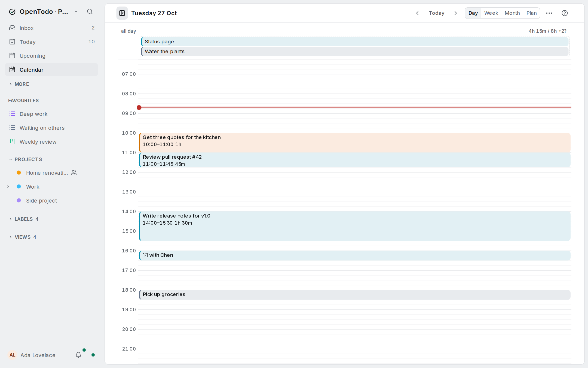
Task: Open Pick up groceries event
Action: tap(355, 295)
